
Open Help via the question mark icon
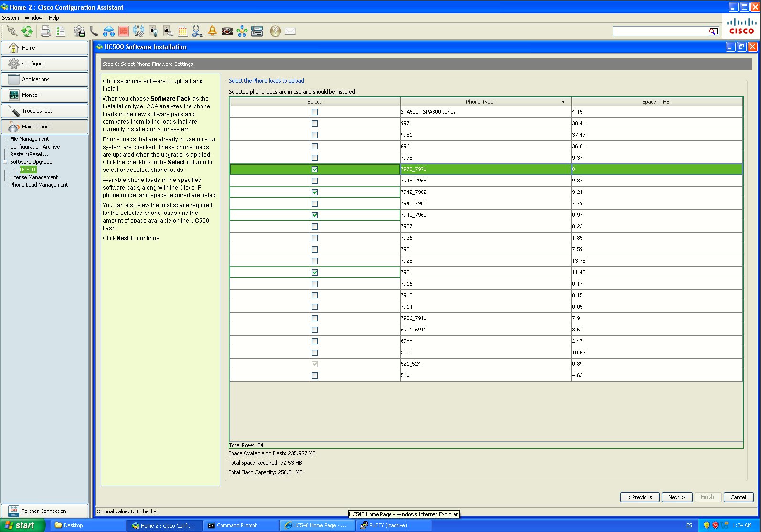pyautogui.click(x=275, y=32)
